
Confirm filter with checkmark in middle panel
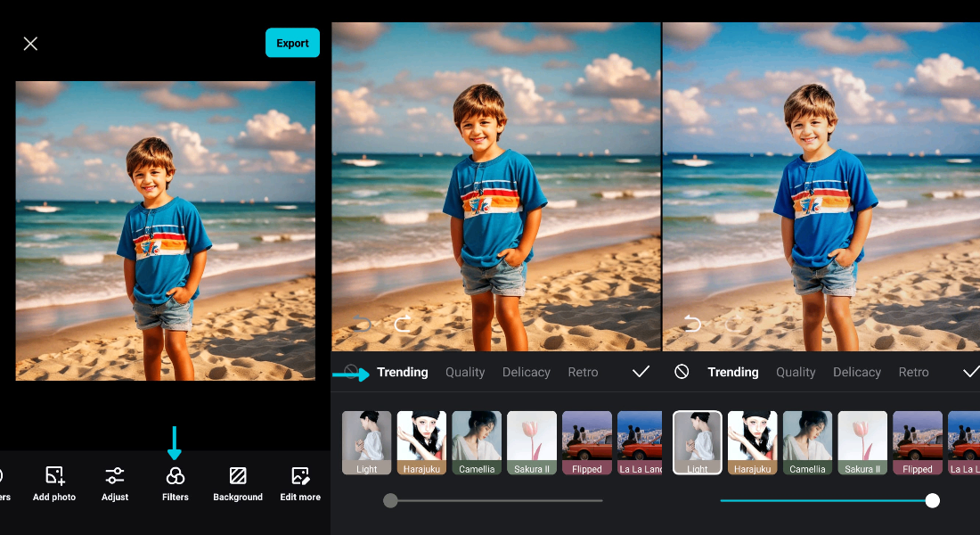tap(641, 372)
